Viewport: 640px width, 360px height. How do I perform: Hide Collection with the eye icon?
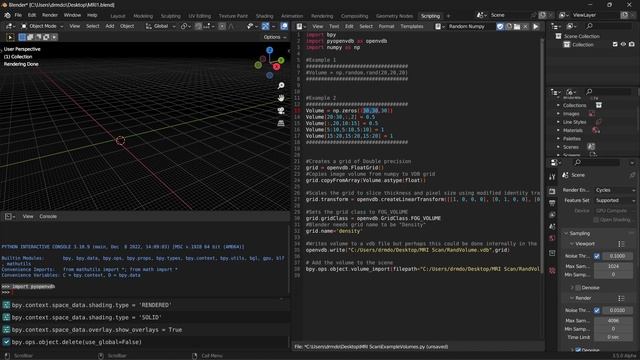623,44
